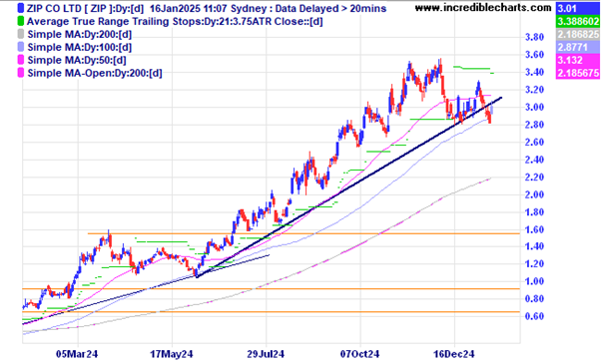Click the 2.40 price axis label
This screenshot has width=601, height=364.
coord(534,160)
